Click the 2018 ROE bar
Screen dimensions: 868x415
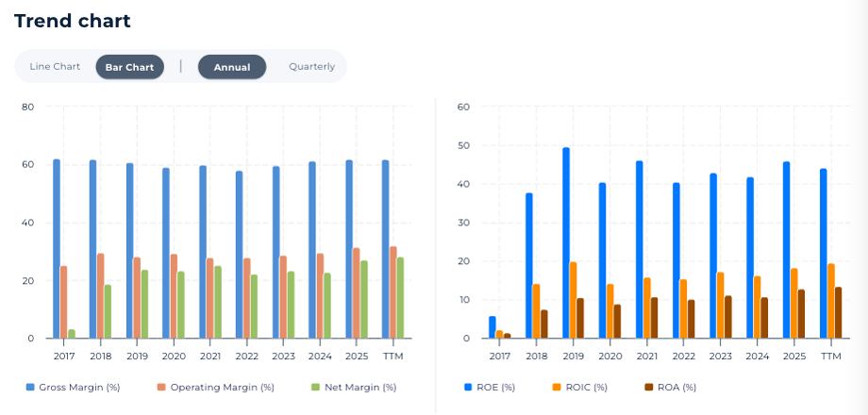point(528,266)
